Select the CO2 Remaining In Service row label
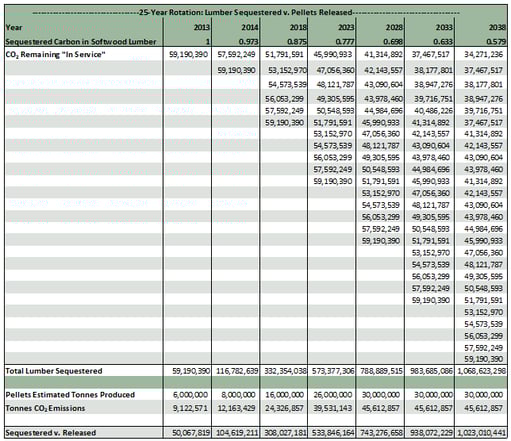Image resolution: width=511 pixels, height=441 pixels. pyautogui.click(x=55, y=55)
